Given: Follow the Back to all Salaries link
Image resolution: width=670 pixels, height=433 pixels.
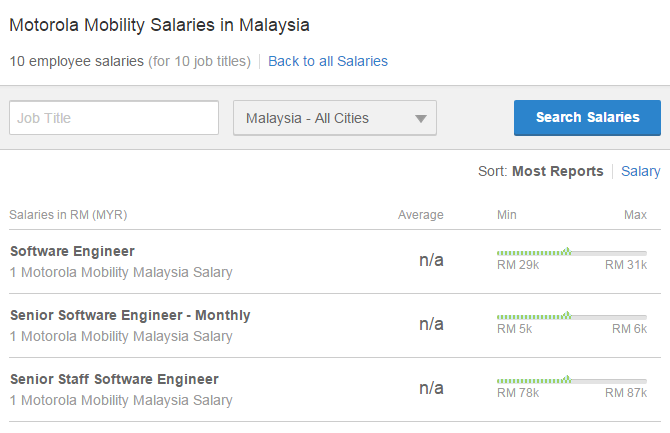Looking at the screenshot, I should [328, 61].
